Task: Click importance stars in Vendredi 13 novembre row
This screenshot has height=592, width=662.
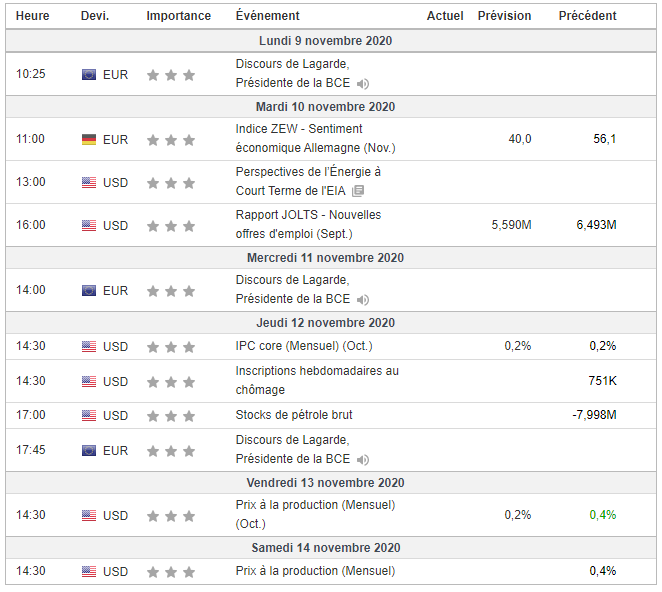Action: pyautogui.click(x=171, y=516)
